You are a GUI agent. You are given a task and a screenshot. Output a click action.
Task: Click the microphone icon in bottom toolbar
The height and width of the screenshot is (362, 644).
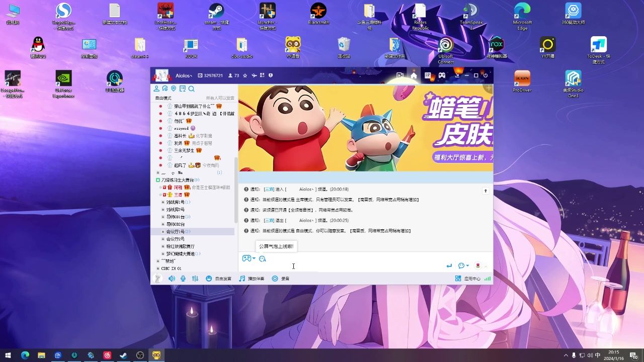click(183, 278)
